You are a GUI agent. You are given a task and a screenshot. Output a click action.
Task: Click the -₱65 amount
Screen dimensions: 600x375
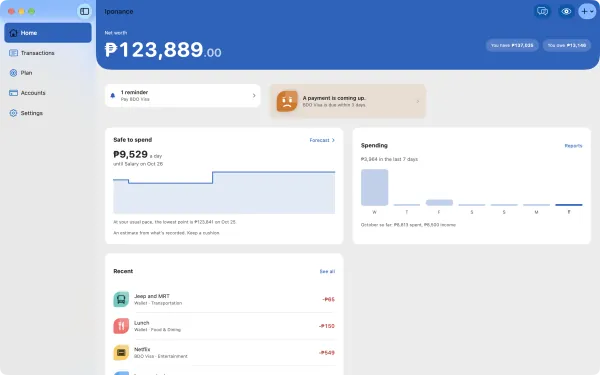coord(328,299)
